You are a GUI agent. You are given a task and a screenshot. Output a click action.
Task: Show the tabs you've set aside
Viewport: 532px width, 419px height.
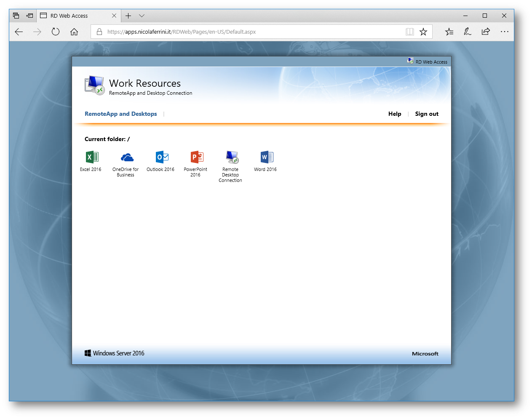coord(16,16)
